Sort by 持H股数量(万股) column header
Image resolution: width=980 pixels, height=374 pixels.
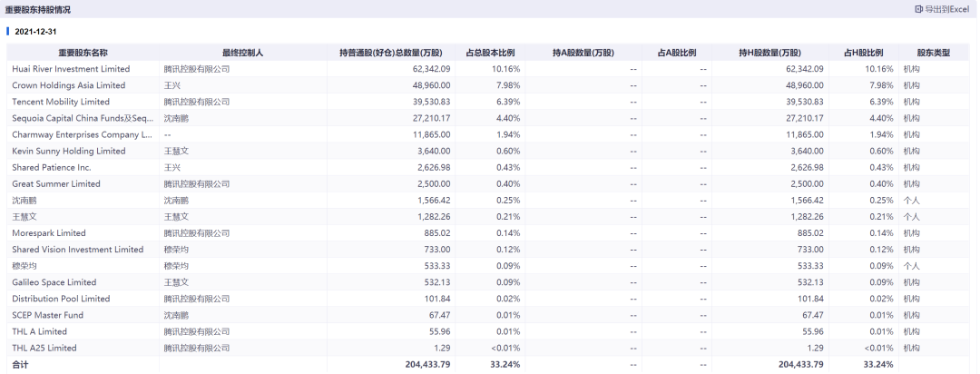point(769,53)
